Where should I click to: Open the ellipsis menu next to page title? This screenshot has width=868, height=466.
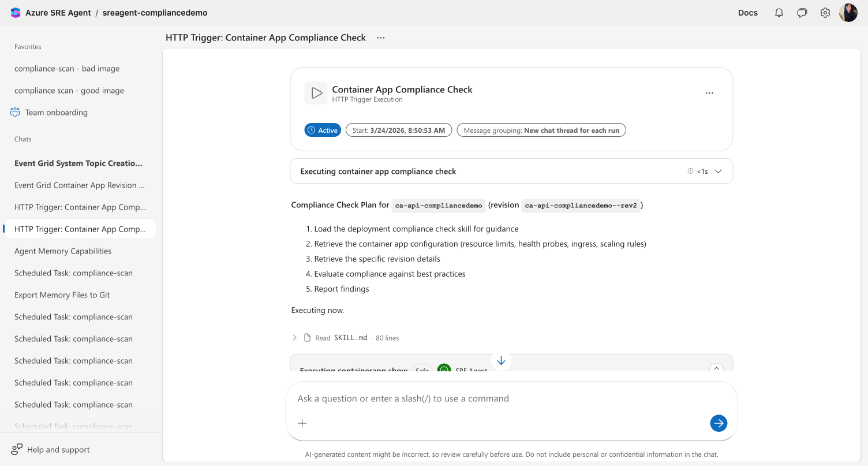[x=381, y=38]
